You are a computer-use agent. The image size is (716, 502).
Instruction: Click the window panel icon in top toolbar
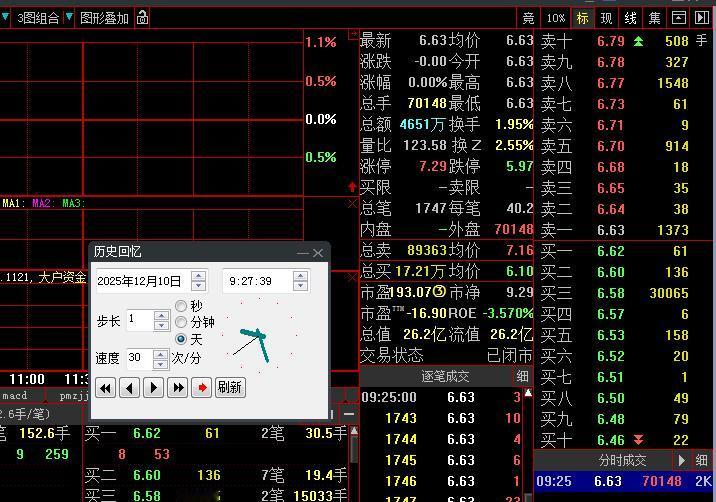tap(679, 18)
